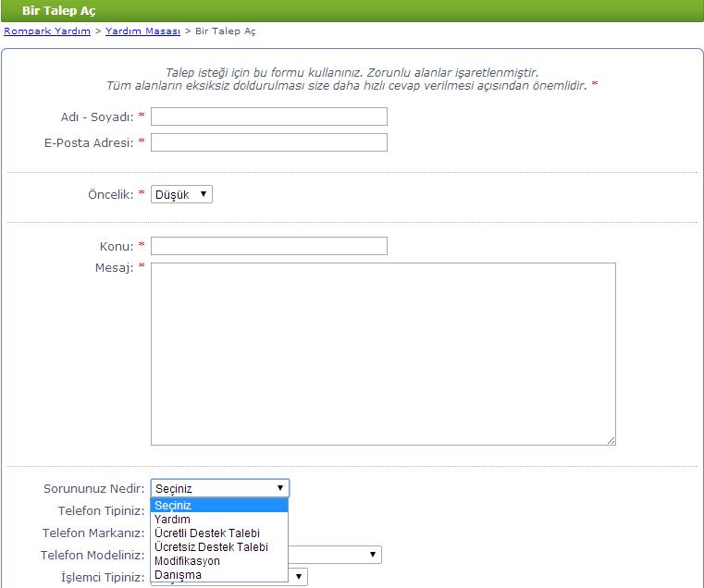Focus the Adı - Soyadı text field
The image size is (704, 588).
click(x=268, y=116)
